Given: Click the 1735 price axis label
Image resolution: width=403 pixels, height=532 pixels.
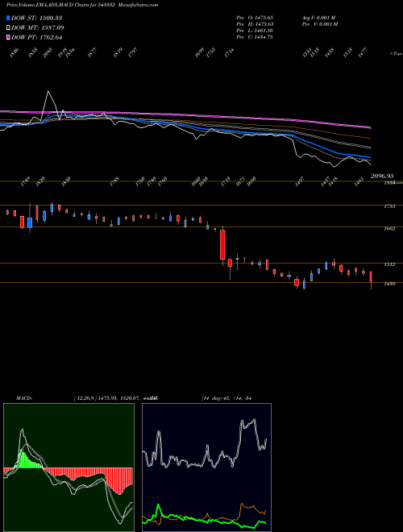Looking at the screenshot, I should (x=390, y=206).
